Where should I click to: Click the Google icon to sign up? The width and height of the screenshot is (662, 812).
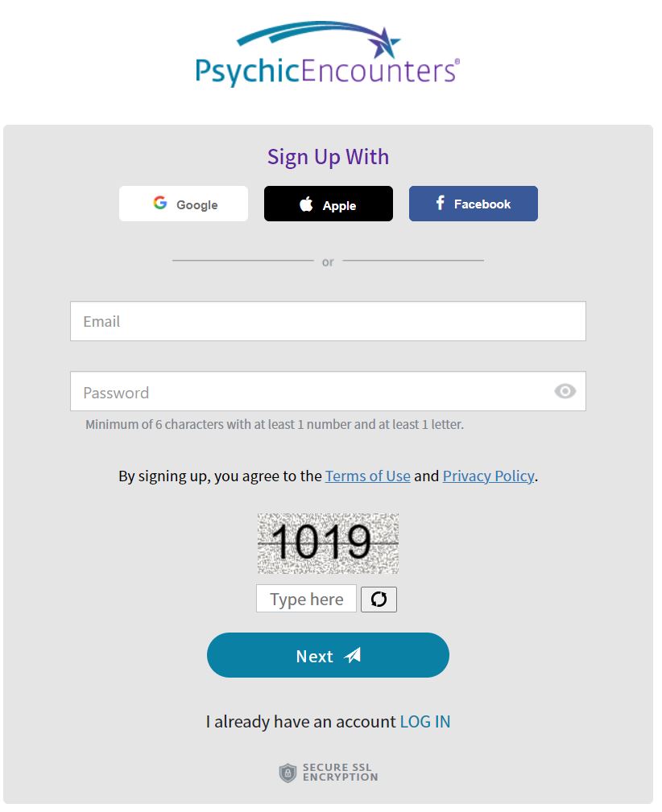pyautogui.click(x=159, y=203)
